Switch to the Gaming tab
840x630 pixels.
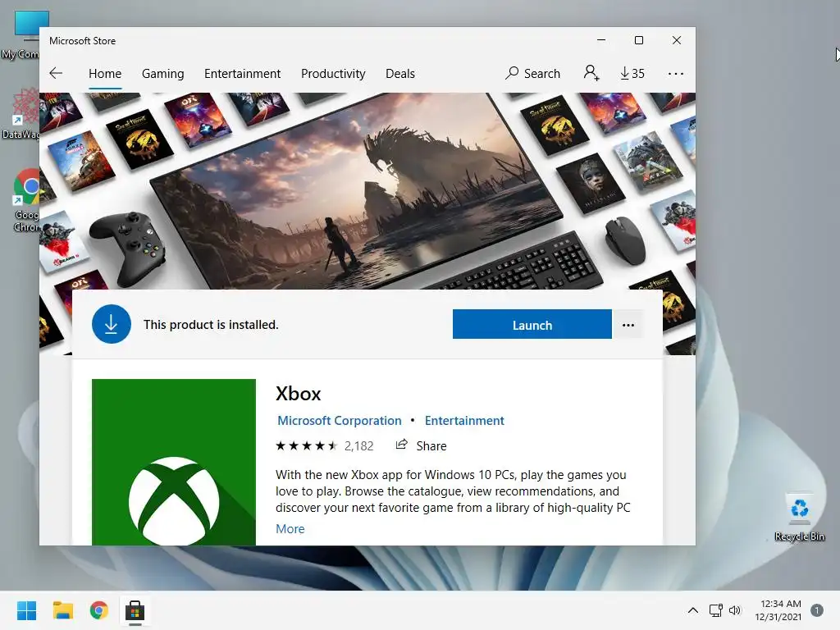pos(163,73)
